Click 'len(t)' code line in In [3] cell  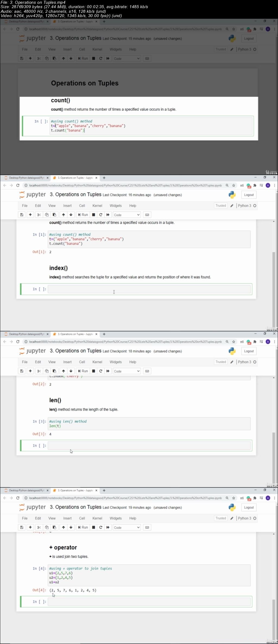click(55, 426)
